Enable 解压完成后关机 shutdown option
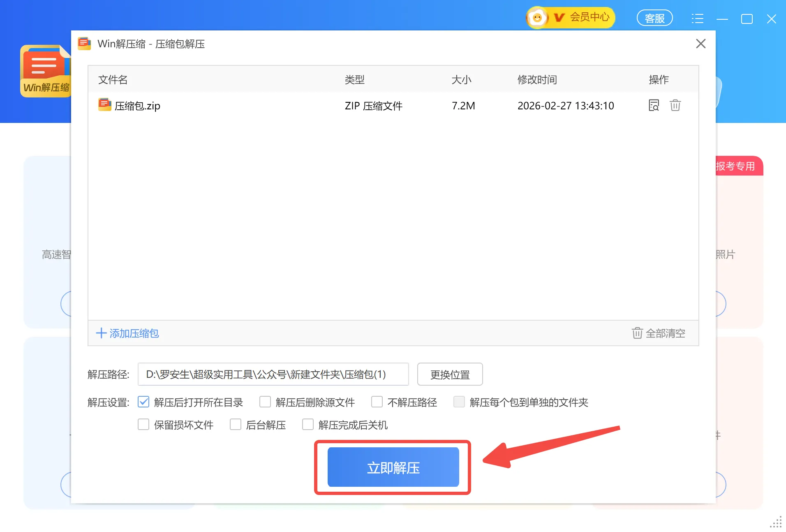Screen dimensions: 786x532 pyautogui.click(x=307, y=425)
